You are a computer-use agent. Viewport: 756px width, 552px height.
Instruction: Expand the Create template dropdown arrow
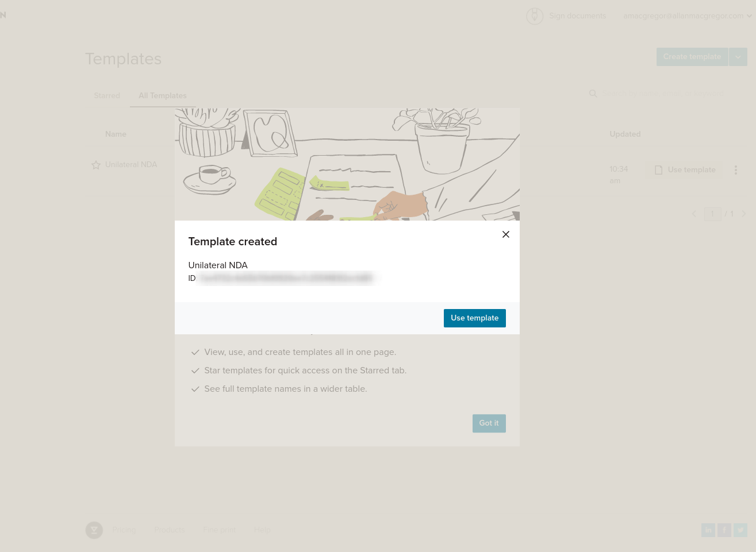pyautogui.click(x=738, y=57)
